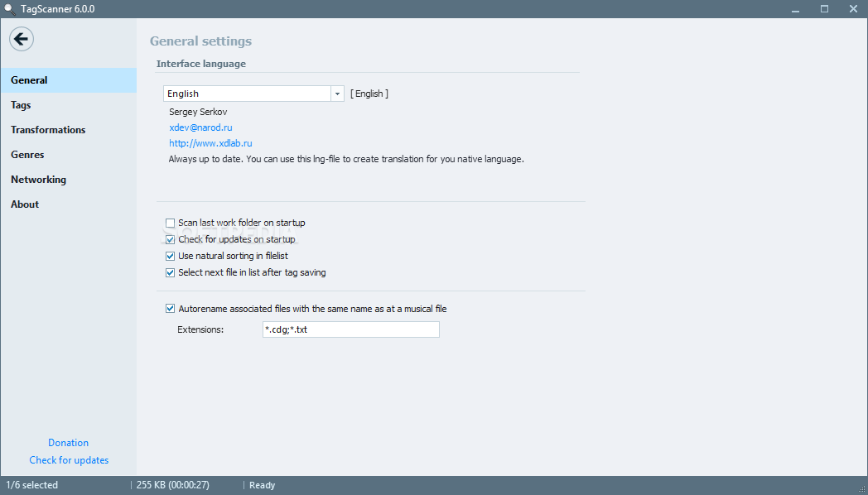The width and height of the screenshot is (868, 495).
Task: Maximize the TagScanner window
Action: tap(824, 9)
